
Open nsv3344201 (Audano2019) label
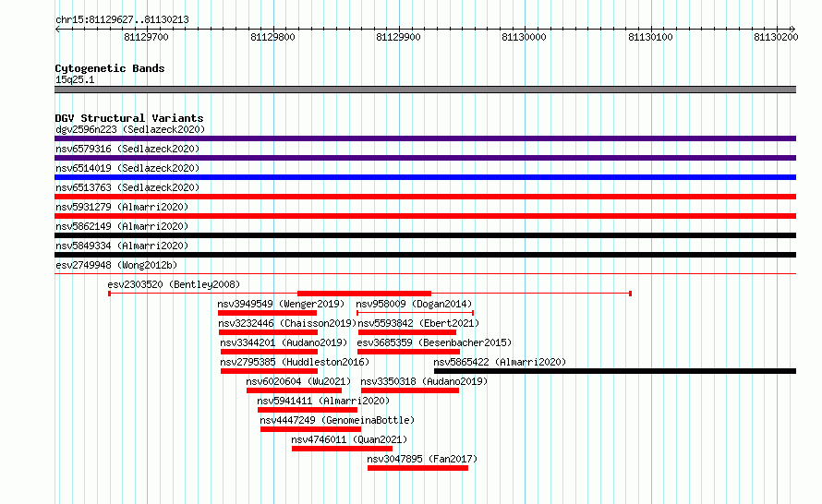(284, 342)
